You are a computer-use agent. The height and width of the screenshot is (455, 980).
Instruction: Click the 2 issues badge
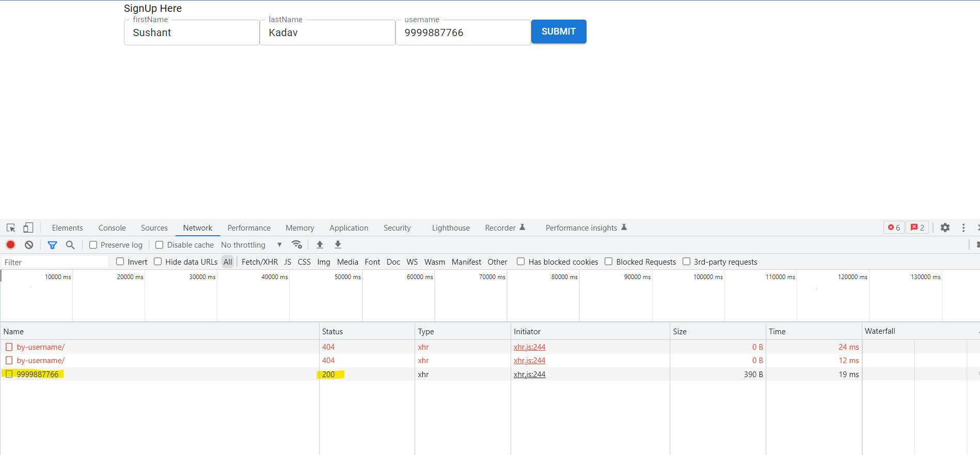pos(918,228)
